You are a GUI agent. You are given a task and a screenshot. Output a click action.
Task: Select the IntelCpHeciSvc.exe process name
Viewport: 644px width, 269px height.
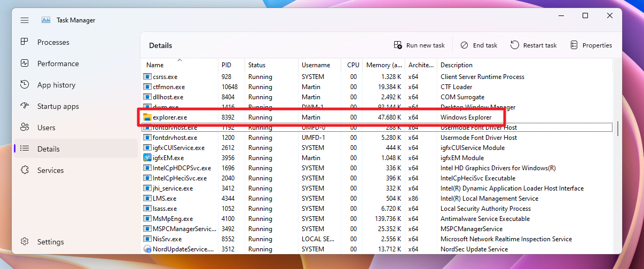coord(179,178)
